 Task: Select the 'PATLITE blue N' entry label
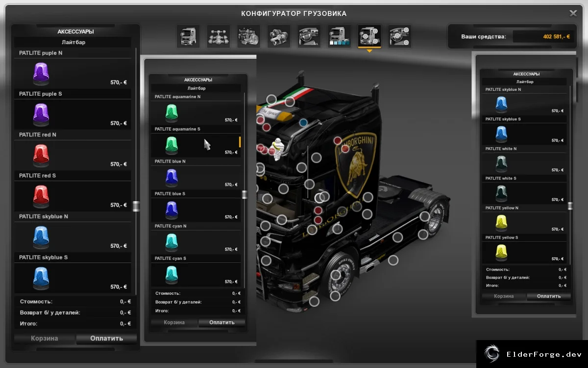(x=170, y=161)
